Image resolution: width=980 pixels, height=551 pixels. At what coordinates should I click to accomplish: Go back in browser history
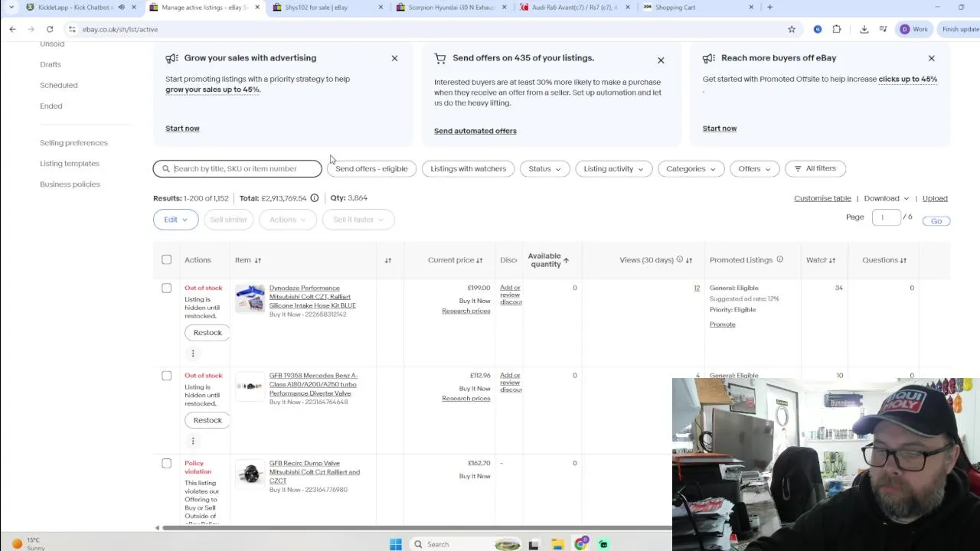[x=12, y=29]
